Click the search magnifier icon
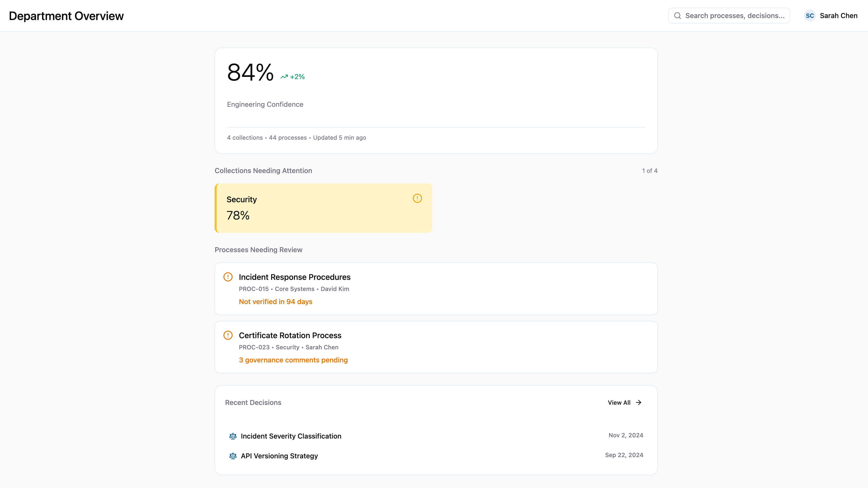The image size is (868, 488). tap(677, 16)
